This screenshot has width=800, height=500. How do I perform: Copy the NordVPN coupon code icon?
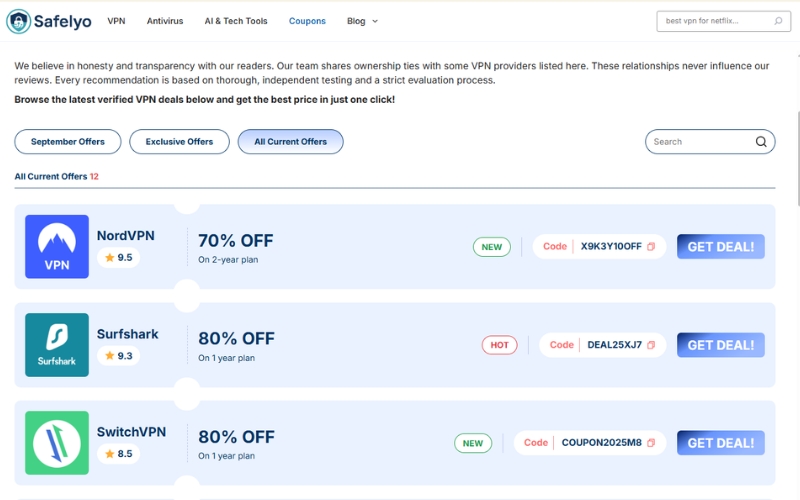coord(651,247)
